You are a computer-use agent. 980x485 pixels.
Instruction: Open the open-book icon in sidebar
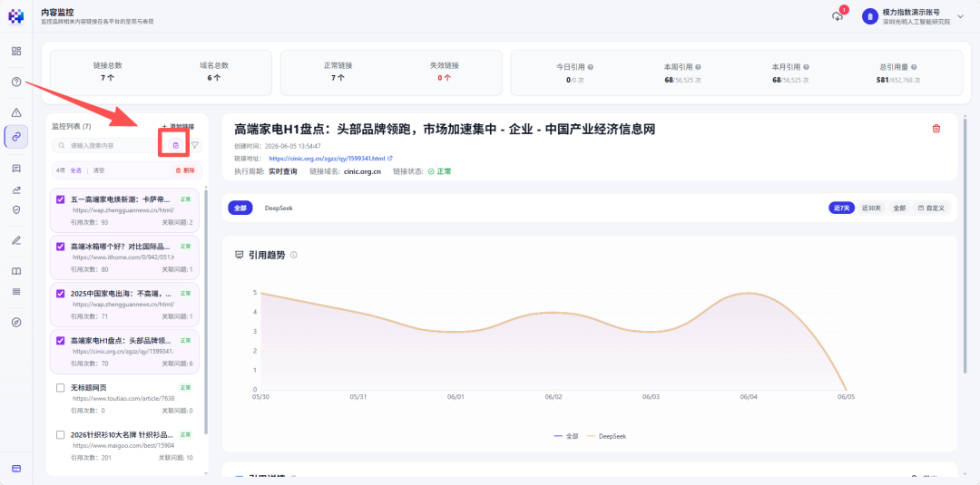[x=16, y=271]
